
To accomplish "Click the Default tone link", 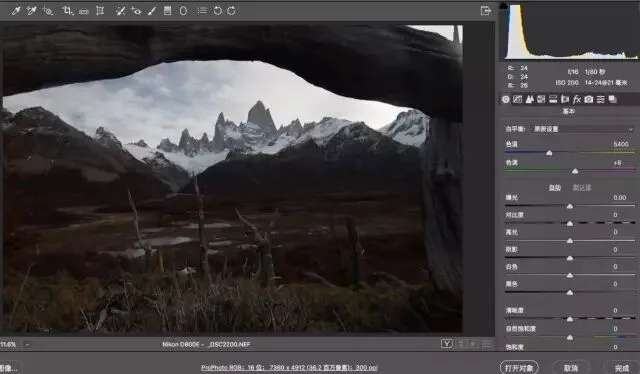I will 582,188.
